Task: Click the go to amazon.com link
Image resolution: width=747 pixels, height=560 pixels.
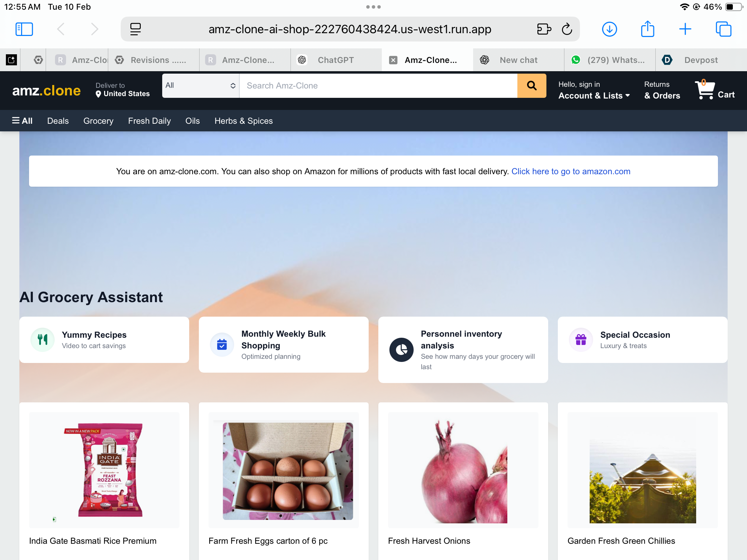Action: [571, 171]
